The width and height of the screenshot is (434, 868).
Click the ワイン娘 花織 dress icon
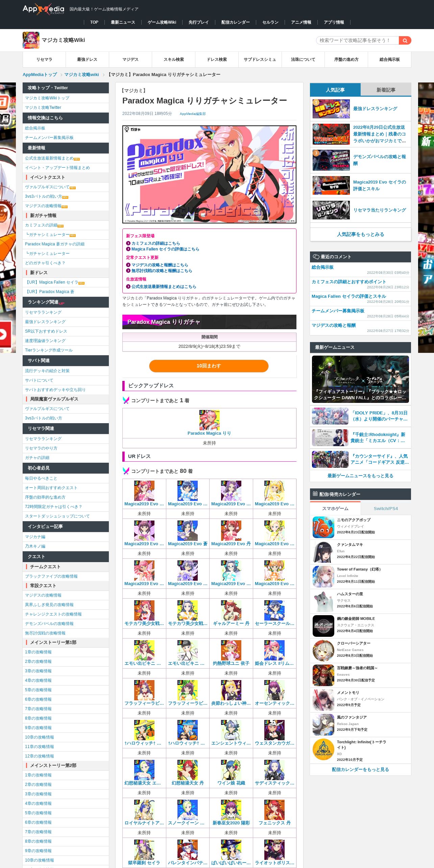(231, 770)
